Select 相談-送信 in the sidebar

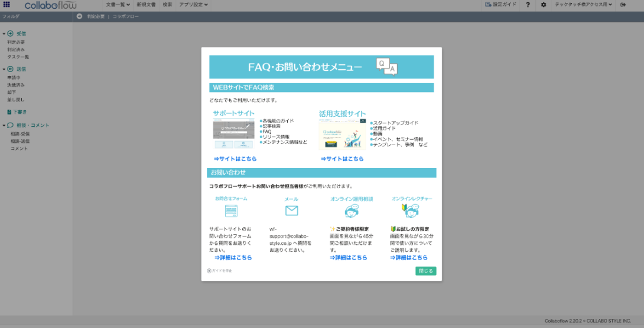tap(20, 142)
